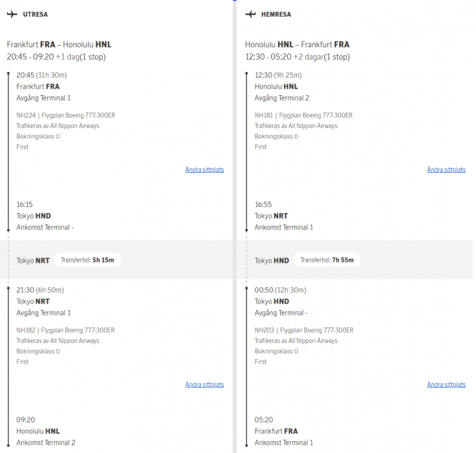476x453 pixels.
Task: Click the NH203 Boeing 777-300ER flight details
Action: click(303, 330)
